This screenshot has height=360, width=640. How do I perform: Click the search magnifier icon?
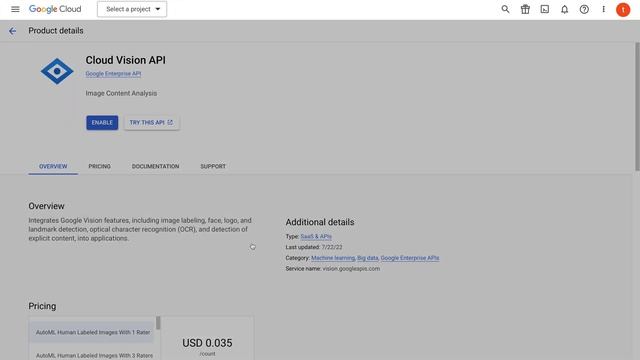[x=505, y=9]
